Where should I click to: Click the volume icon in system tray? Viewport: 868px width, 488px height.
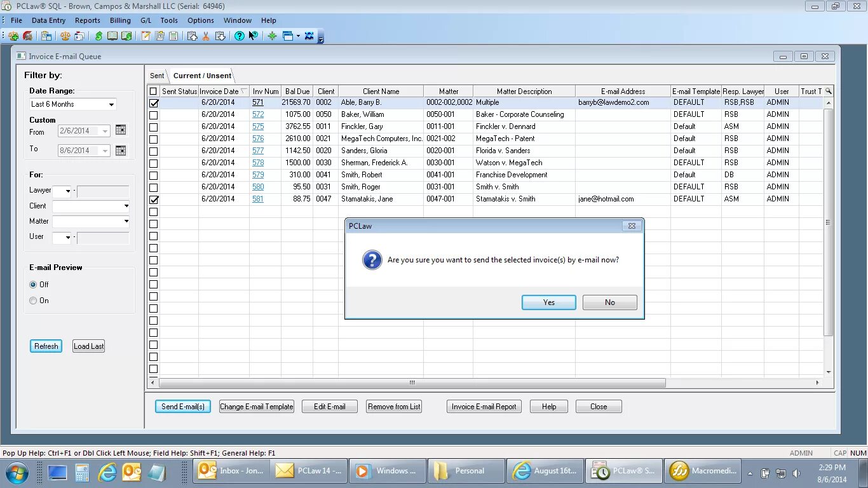pos(796,473)
